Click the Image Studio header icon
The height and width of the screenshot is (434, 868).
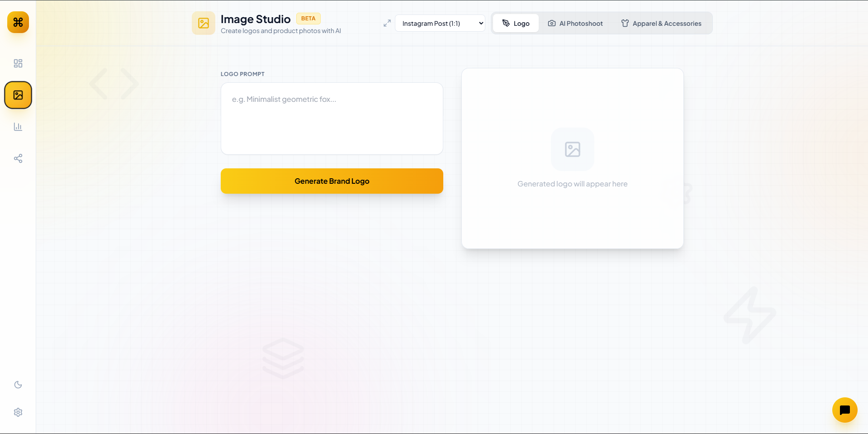[203, 23]
